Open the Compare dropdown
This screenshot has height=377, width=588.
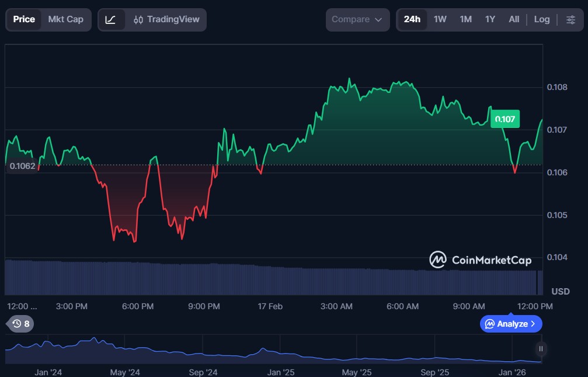coord(357,19)
